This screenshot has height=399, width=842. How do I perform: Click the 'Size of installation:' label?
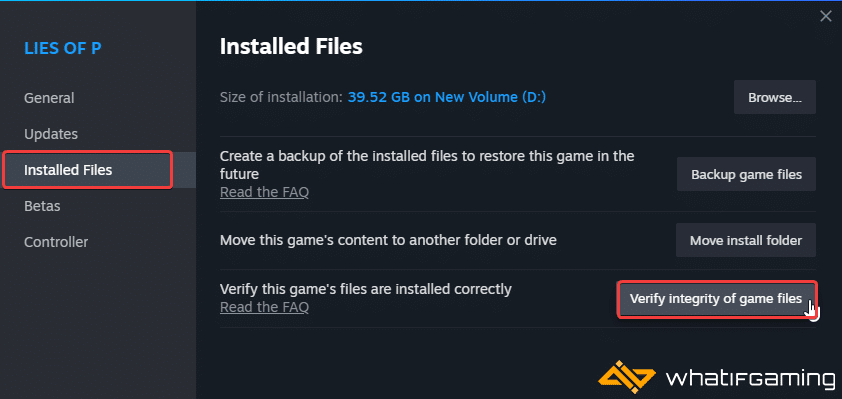coord(281,98)
